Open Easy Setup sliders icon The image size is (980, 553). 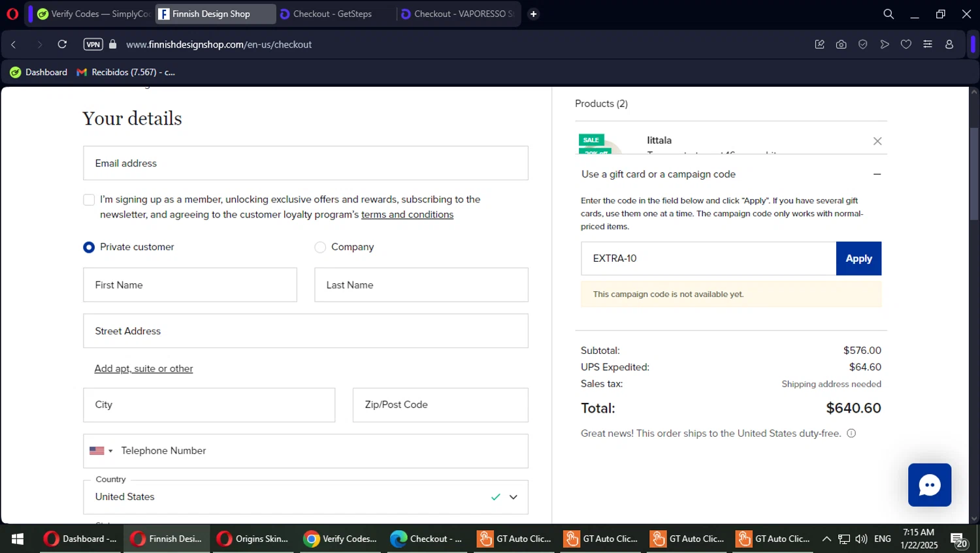point(928,44)
